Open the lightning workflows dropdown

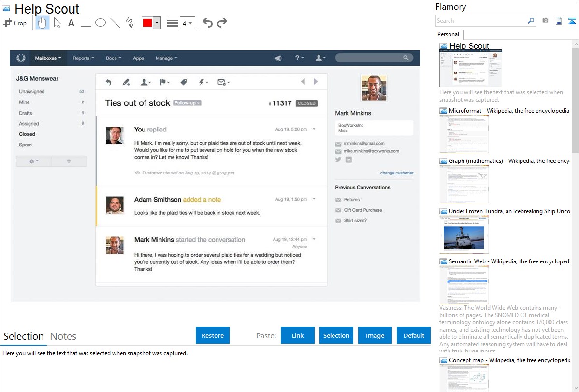coord(203,82)
